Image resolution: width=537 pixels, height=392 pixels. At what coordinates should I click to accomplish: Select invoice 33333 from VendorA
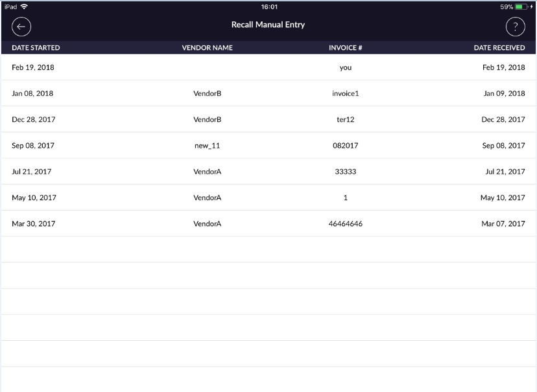(x=345, y=172)
